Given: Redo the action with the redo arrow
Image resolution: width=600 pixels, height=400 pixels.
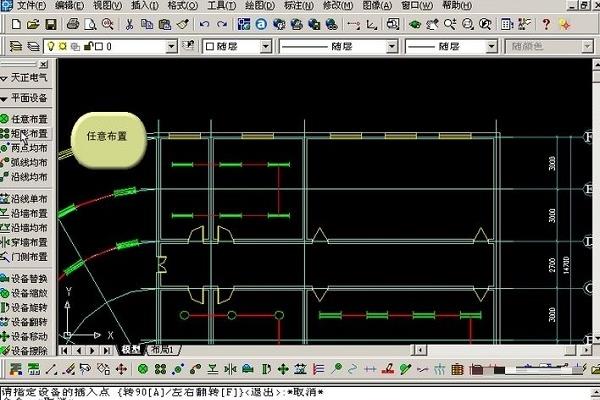Looking at the screenshot, I should (x=222, y=24).
